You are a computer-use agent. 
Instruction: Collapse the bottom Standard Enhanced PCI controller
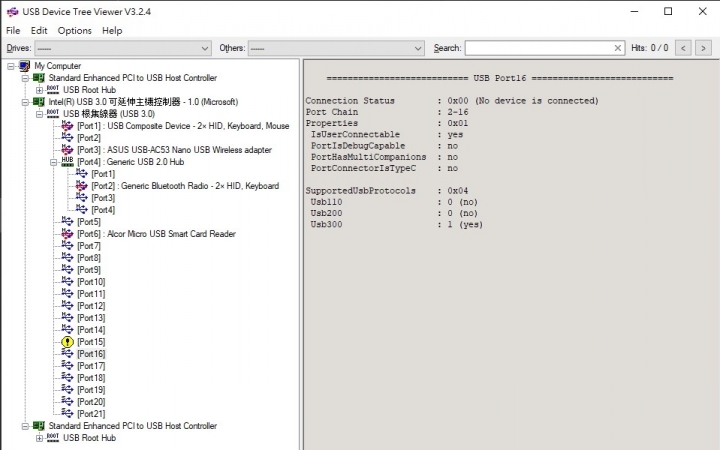25,426
